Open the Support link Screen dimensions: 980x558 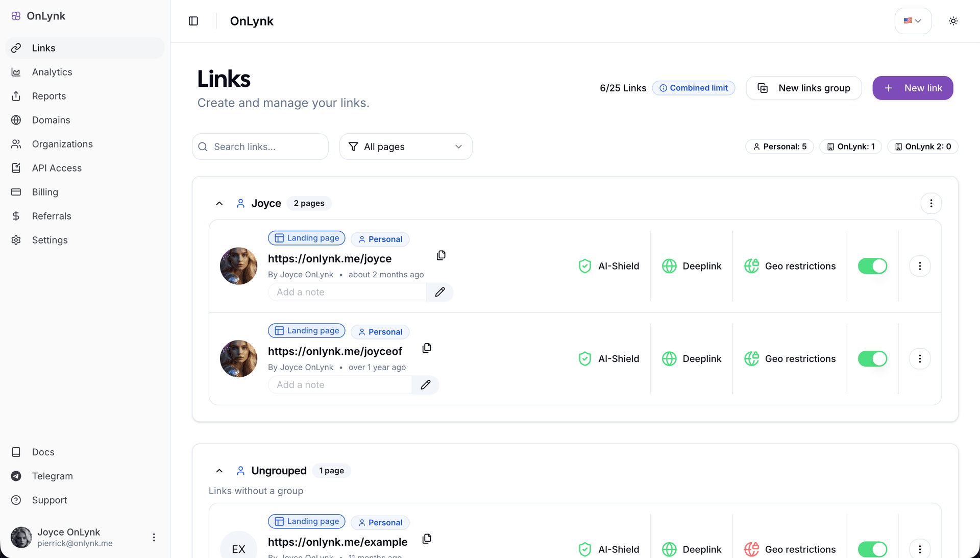[85, 500]
